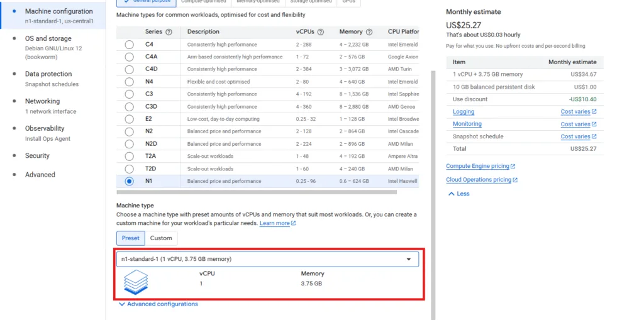Open help for the Memory column

(369, 31)
